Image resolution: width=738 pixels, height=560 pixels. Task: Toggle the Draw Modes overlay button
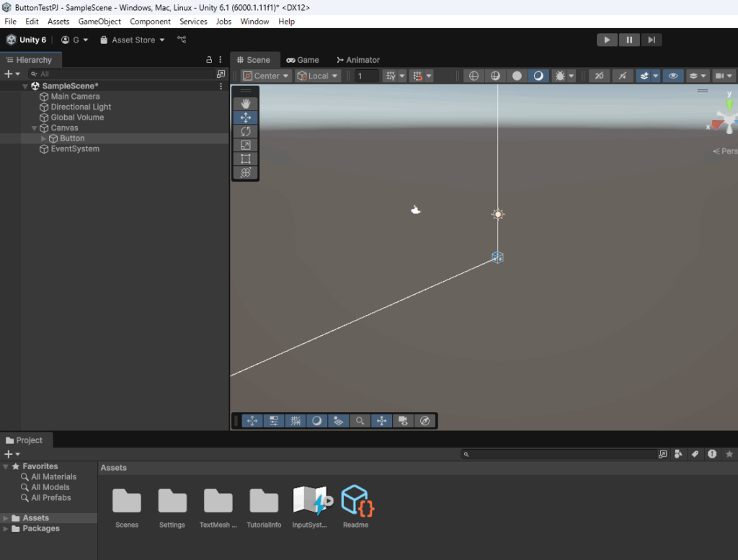coord(317,421)
